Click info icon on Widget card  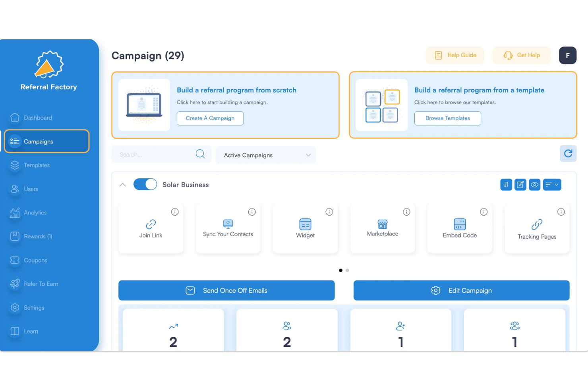pos(329,212)
